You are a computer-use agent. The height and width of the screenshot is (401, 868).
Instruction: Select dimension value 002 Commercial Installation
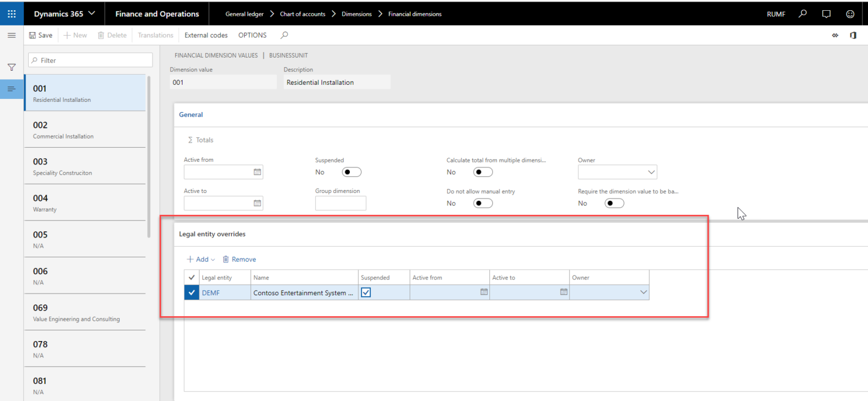tap(85, 129)
